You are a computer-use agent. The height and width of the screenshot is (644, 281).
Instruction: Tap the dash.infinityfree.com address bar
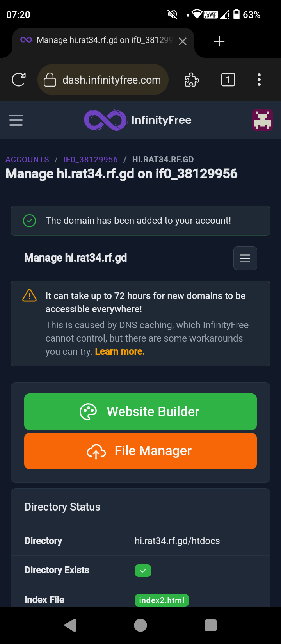[x=103, y=80]
